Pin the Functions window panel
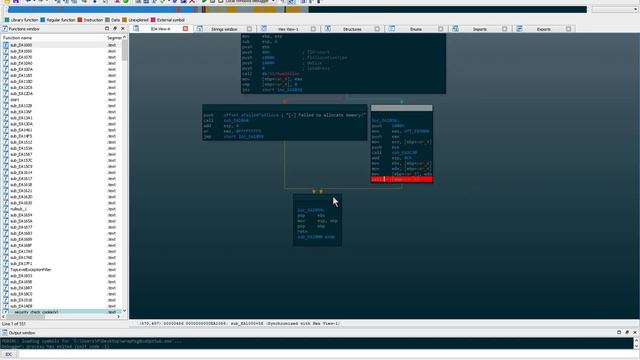The image size is (640, 360). click(115, 29)
